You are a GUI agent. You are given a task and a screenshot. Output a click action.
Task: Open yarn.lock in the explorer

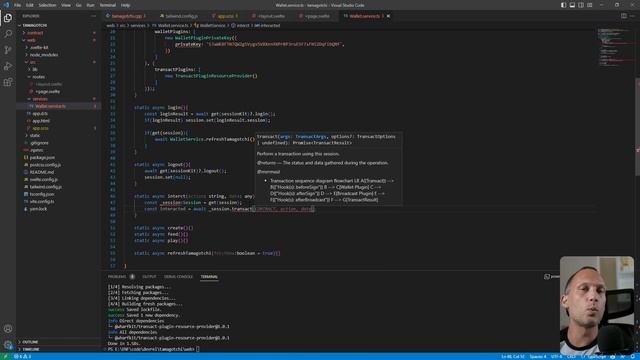58,209
